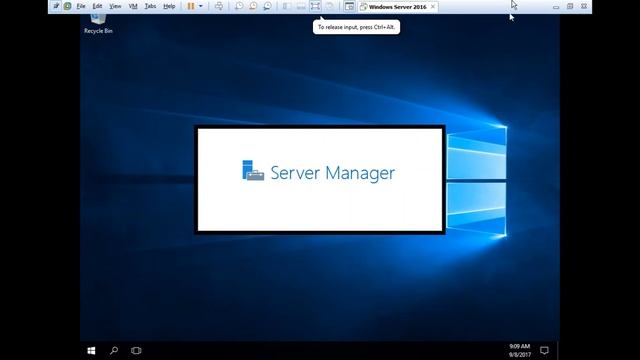This screenshot has width=640, height=360.
Task: Open the Action Center notification icon
Action: click(x=544, y=351)
